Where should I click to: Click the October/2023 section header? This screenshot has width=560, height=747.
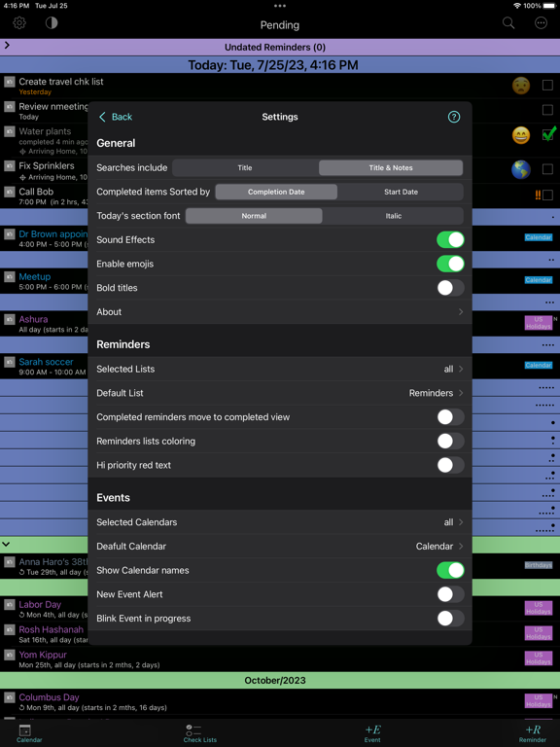pos(280,680)
